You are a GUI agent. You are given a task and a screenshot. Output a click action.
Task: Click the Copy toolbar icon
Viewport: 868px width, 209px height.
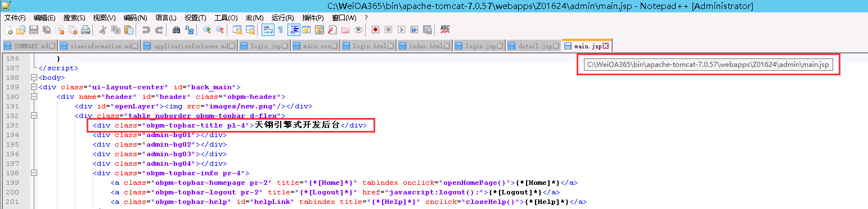pyautogui.click(x=116, y=30)
